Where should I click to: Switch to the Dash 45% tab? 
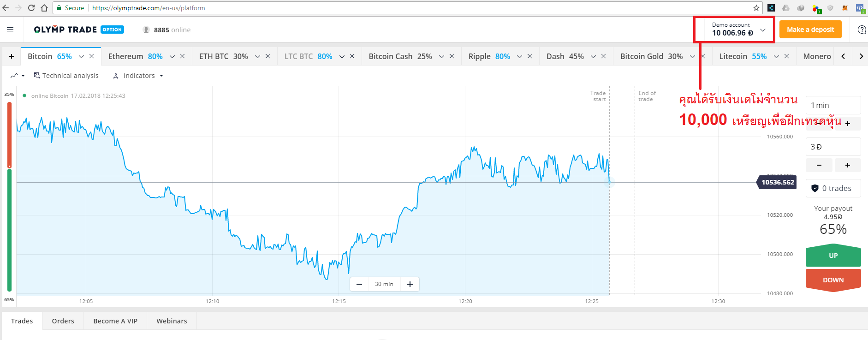[565, 56]
